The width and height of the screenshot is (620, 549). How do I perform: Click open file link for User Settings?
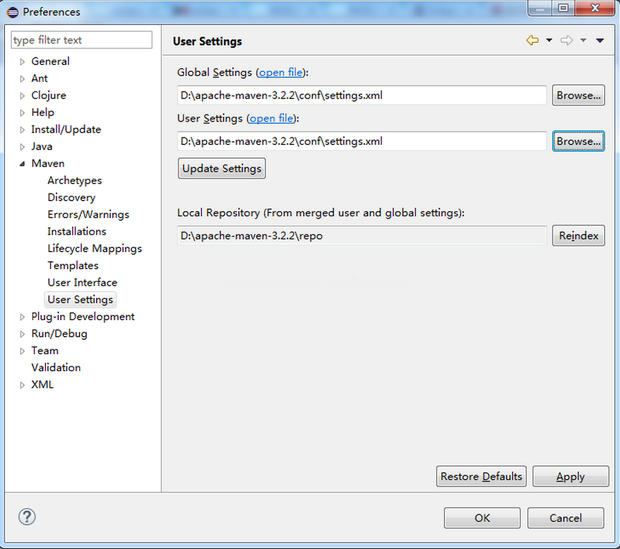point(270,119)
